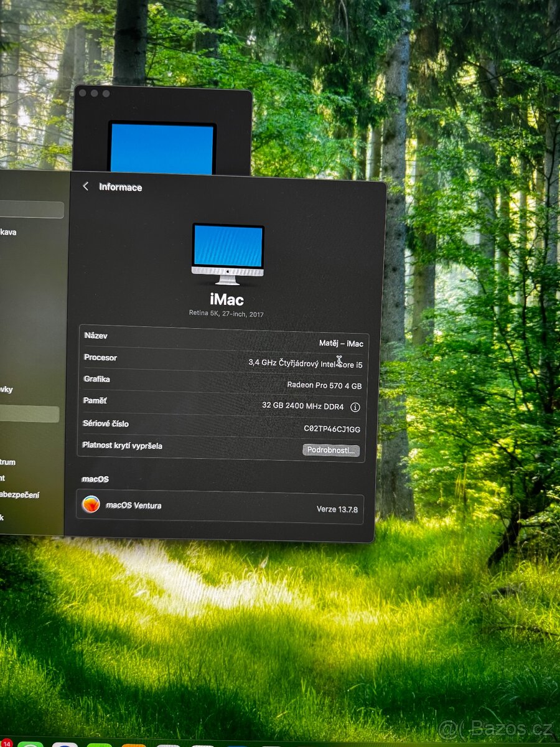Click the Radeon Pro 570 4 GB value
The height and width of the screenshot is (747, 560).
(324, 385)
